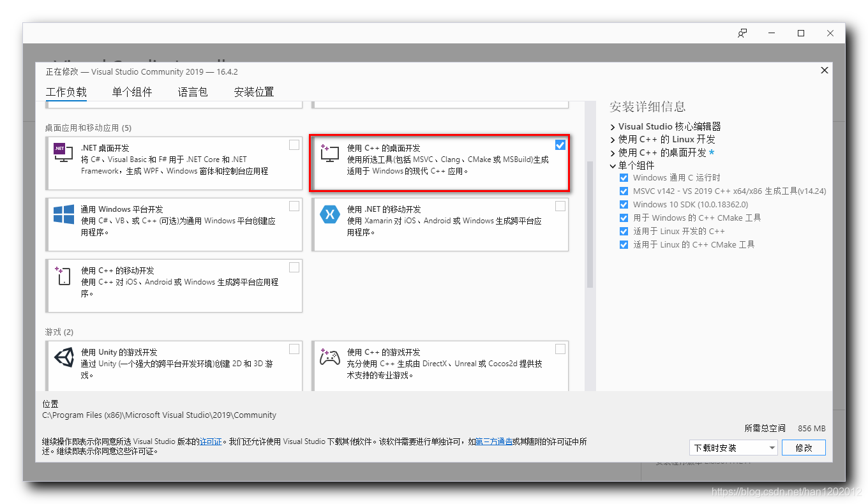Viewport: 868px width, 504px height.
Task: Expand 使用 C++ 的桌面开发 details
Action: coord(613,153)
